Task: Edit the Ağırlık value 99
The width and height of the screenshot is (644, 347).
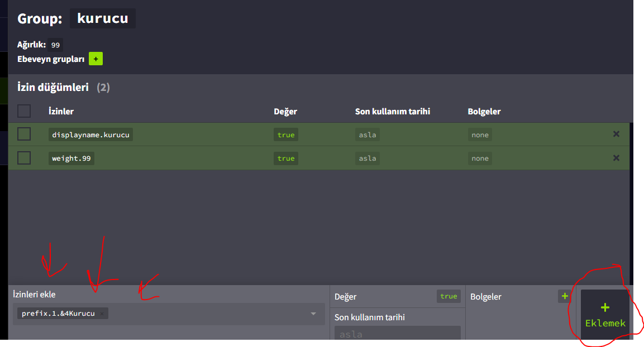Action: tap(55, 45)
